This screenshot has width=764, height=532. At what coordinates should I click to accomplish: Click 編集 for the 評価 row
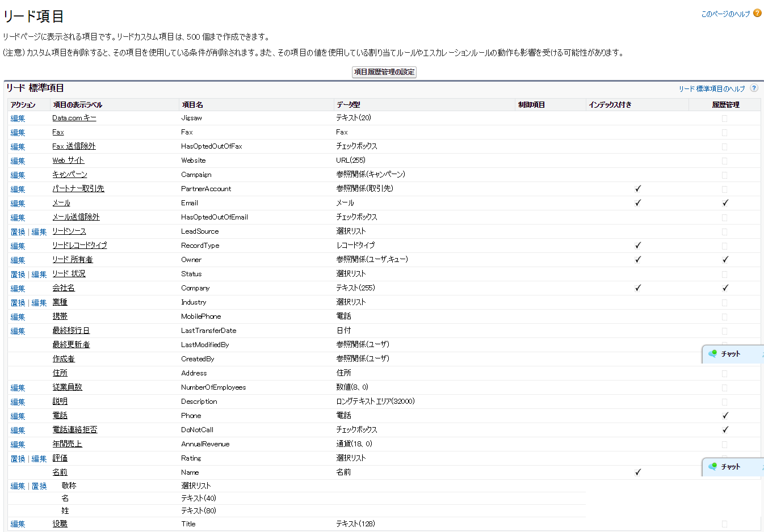[39, 459]
